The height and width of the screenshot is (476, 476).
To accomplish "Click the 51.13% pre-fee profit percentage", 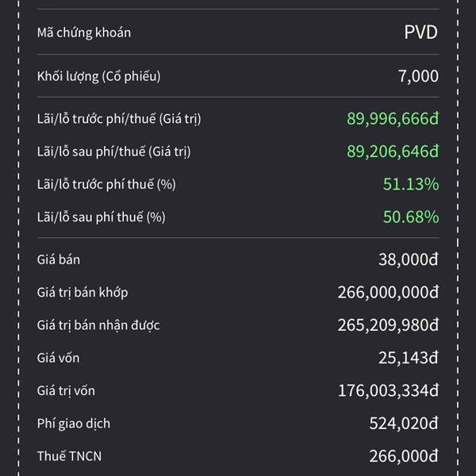I will [x=412, y=184].
